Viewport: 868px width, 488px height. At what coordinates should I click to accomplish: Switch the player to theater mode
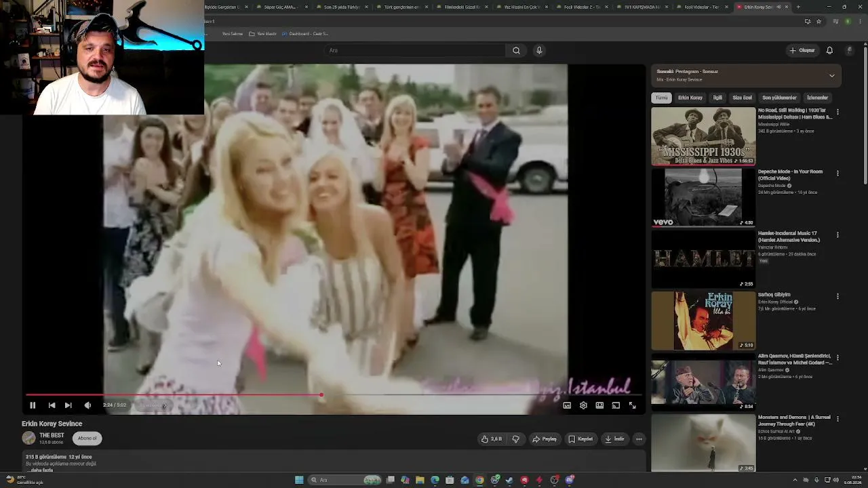click(599, 405)
